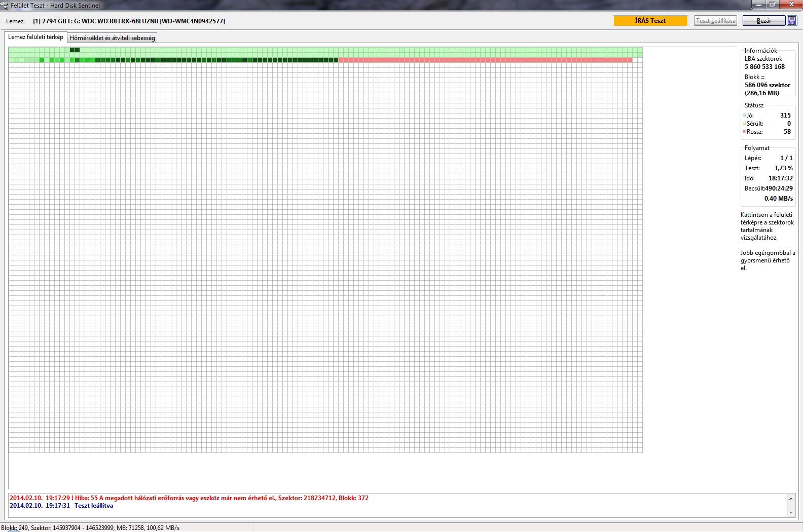Viewport: 803px width, 532px height.
Task: Click the orange ÍRÁS Teszt indicator
Action: click(x=650, y=21)
